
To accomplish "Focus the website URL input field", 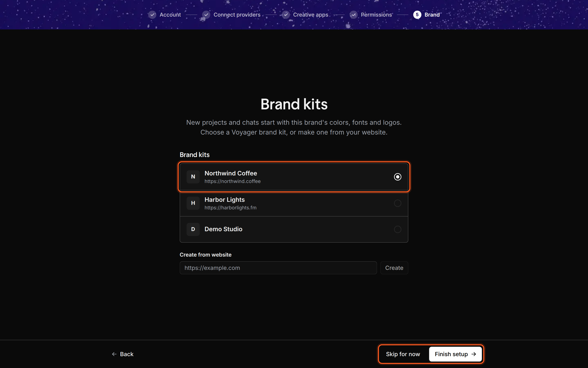I will point(278,268).
